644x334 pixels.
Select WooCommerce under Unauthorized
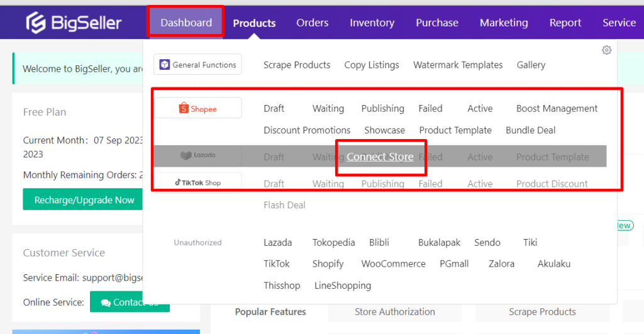coord(394,264)
